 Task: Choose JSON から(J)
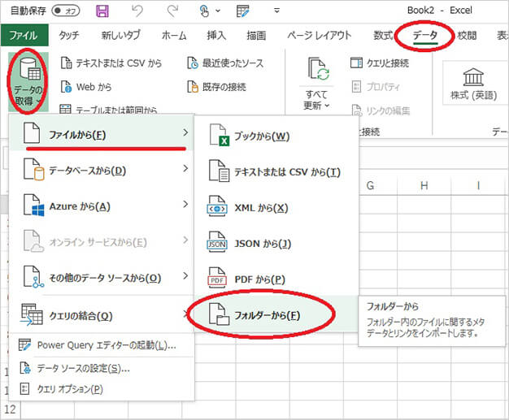pyautogui.click(x=276, y=243)
